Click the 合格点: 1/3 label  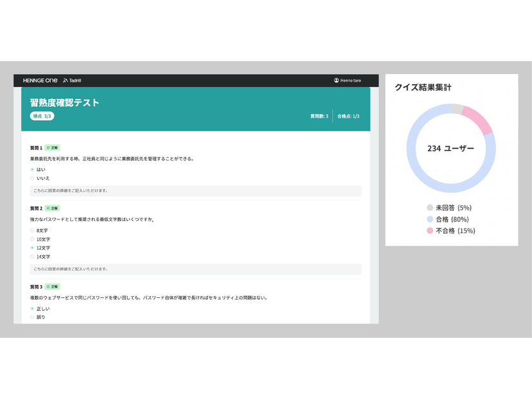click(x=348, y=117)
